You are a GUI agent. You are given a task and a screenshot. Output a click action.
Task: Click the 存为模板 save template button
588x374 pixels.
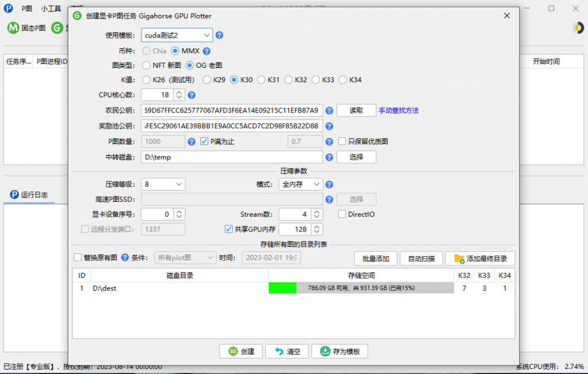click(x=339, y=351)
